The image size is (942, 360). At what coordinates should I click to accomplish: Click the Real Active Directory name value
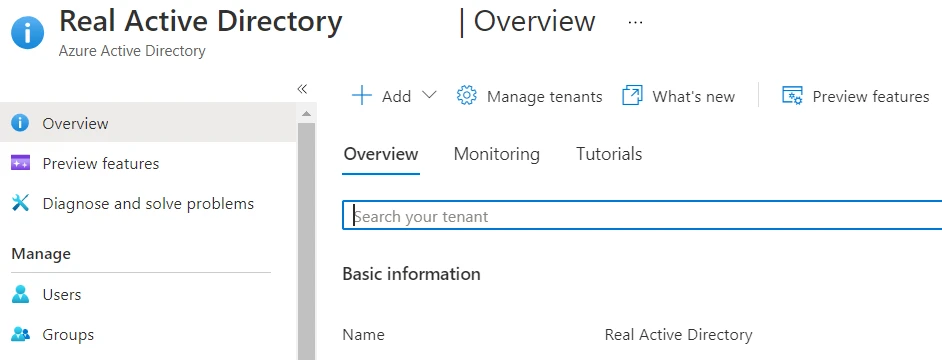point(678,334)
